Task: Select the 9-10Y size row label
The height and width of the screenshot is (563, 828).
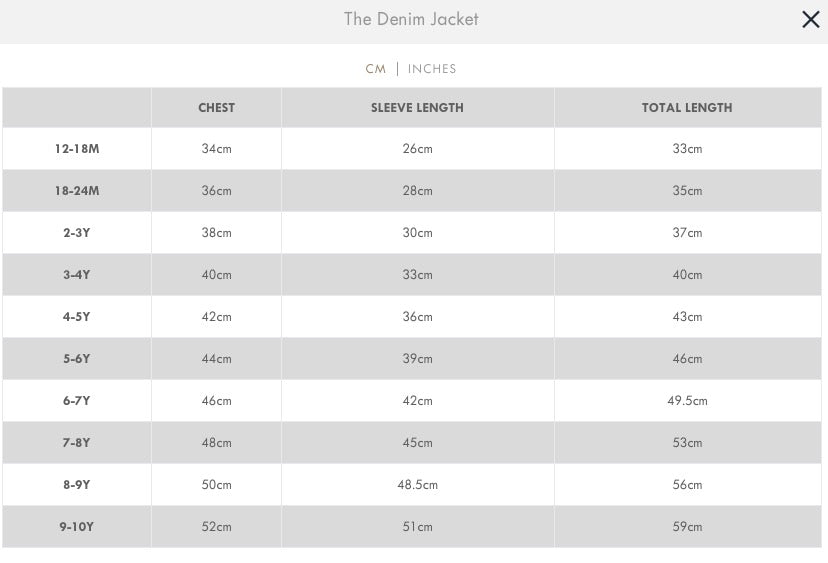Action: (77, 527)
